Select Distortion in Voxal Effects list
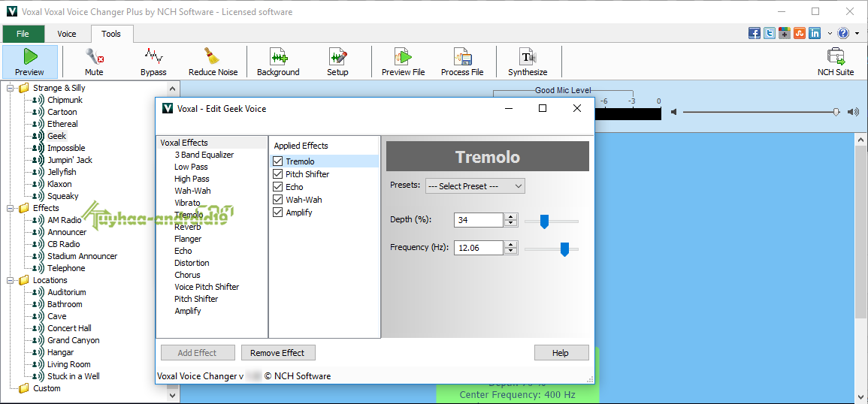Image resolution: width=868 pixels, height=404 pixels. click(x=192, y=263)
